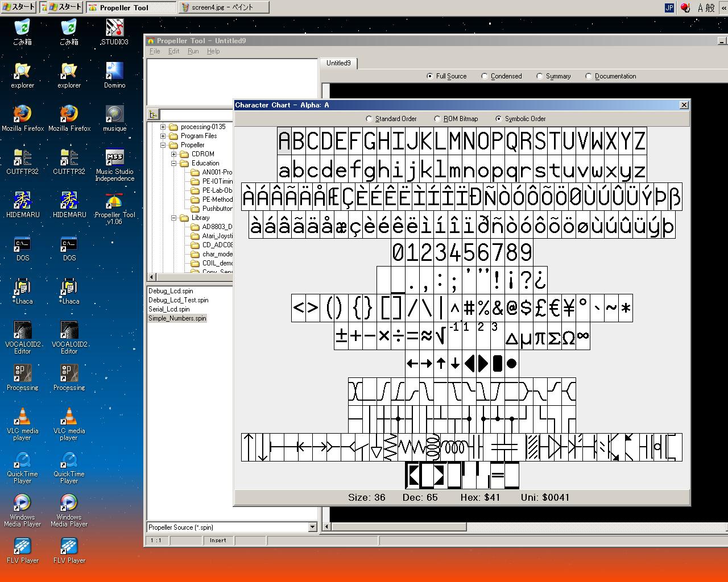Click the editor's horizontal scrollbar thumb

point(399,527)
